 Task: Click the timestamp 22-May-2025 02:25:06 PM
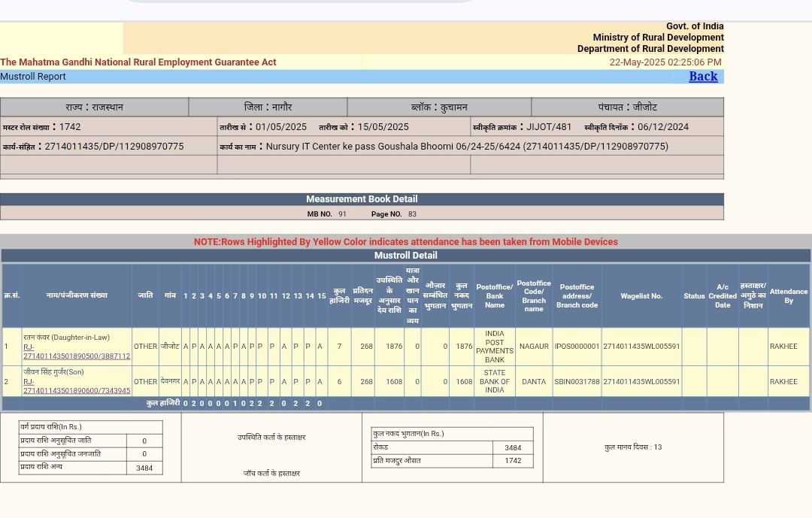pos(665,62)
